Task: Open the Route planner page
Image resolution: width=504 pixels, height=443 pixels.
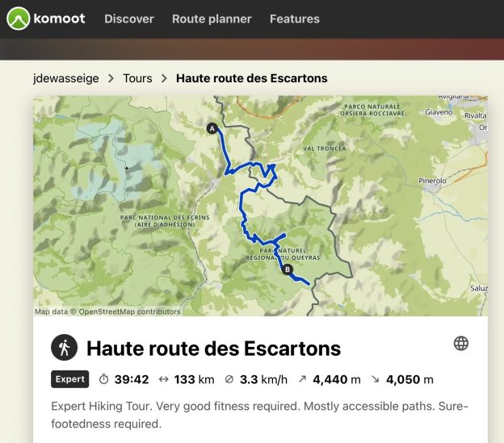Action: (212, 19)
